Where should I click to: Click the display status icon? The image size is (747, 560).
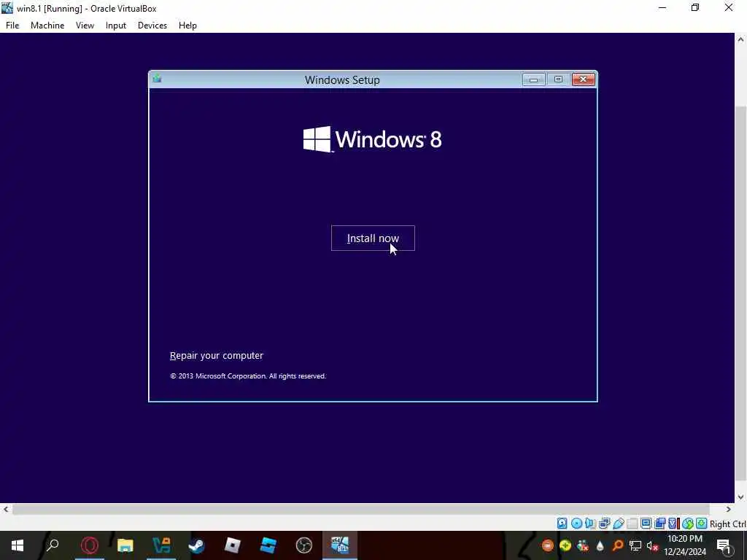click(646, 524)
